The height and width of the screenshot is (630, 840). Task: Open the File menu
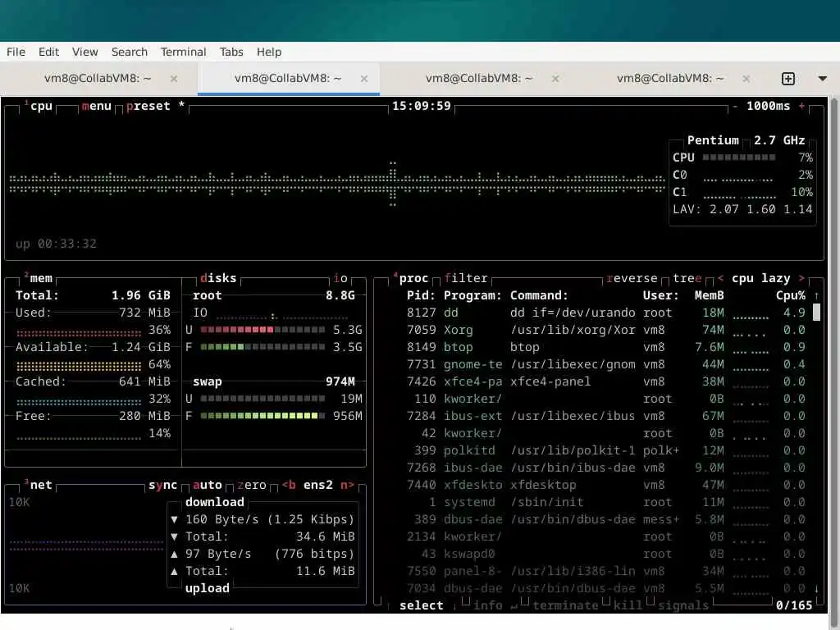(x=16, y=52)
